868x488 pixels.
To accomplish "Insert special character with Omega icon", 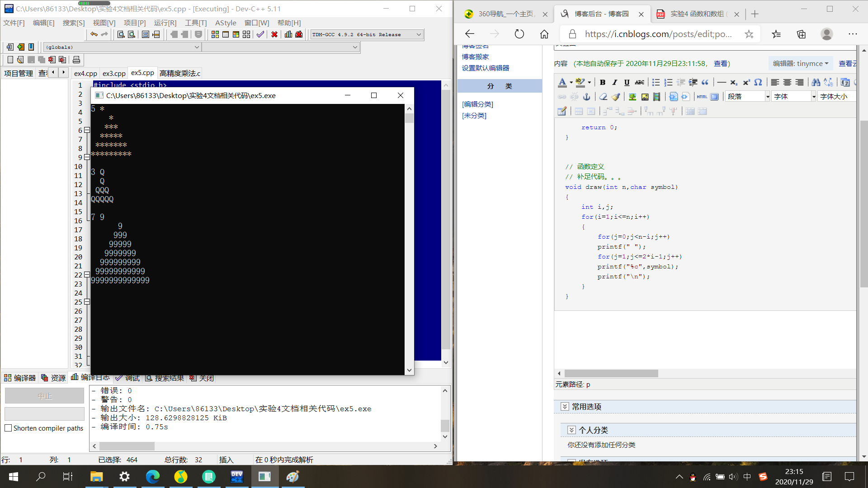I will point(758,82).
